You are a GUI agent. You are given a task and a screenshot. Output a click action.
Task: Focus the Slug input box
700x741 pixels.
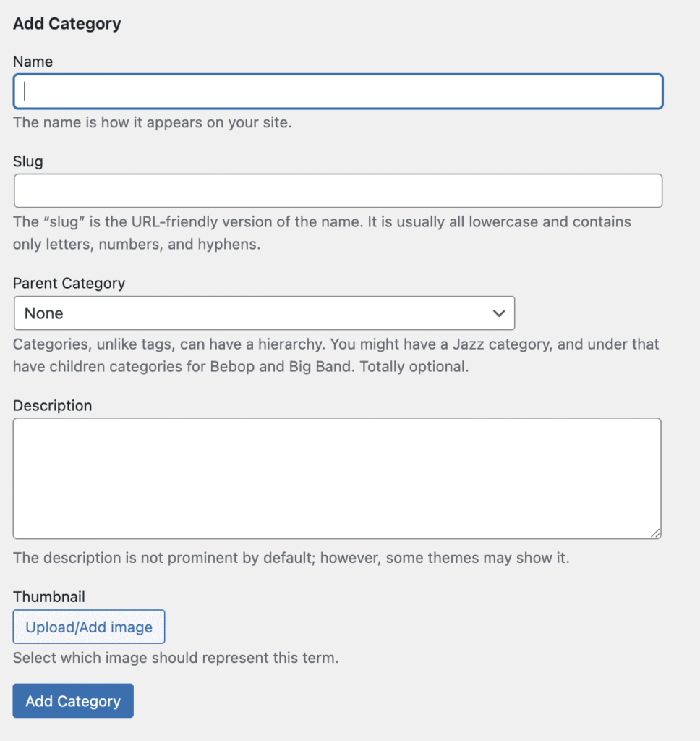pyautogui.click(x=338, y=191)
